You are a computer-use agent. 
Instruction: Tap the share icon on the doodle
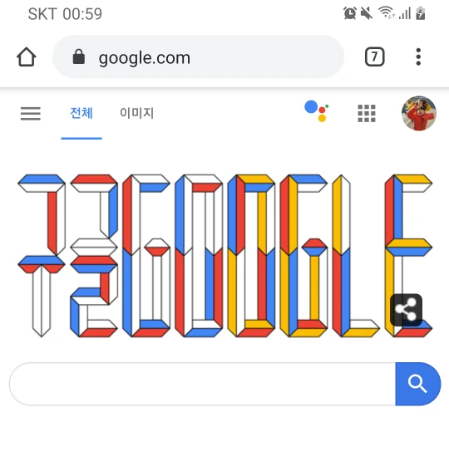click(406, 310)
